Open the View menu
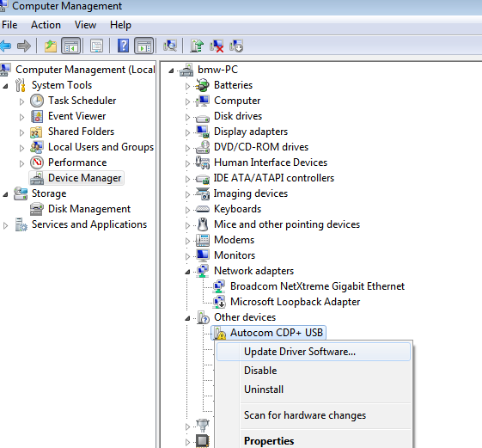The height and width of the screenshot is (448, 482). coord(85,25)
